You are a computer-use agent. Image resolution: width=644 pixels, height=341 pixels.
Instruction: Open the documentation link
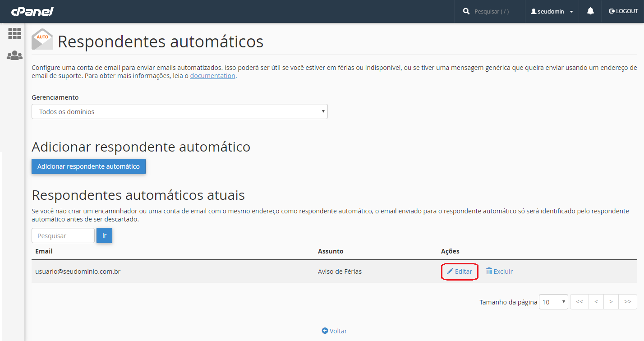212,76
